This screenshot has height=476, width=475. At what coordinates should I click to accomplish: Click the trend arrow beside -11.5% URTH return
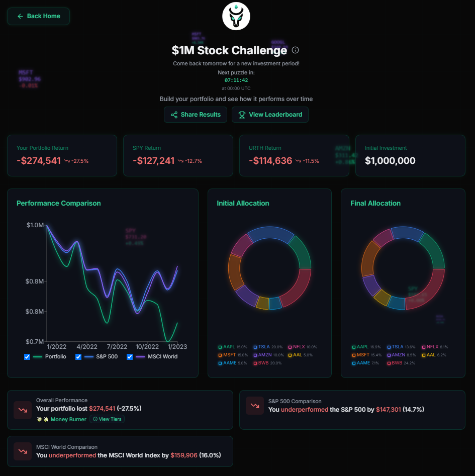pos(298,161)
